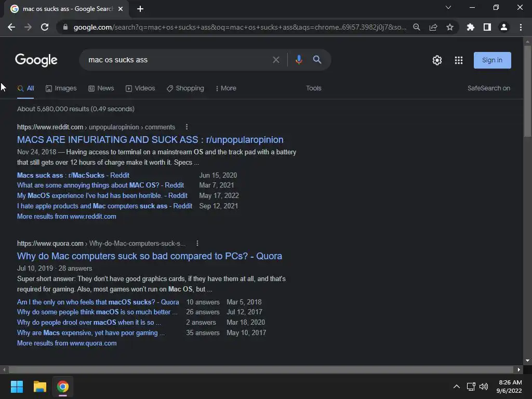Click the horizontal scroll right arrow
The width and height of the screenshot is (532, 399).
click(519, 369)
